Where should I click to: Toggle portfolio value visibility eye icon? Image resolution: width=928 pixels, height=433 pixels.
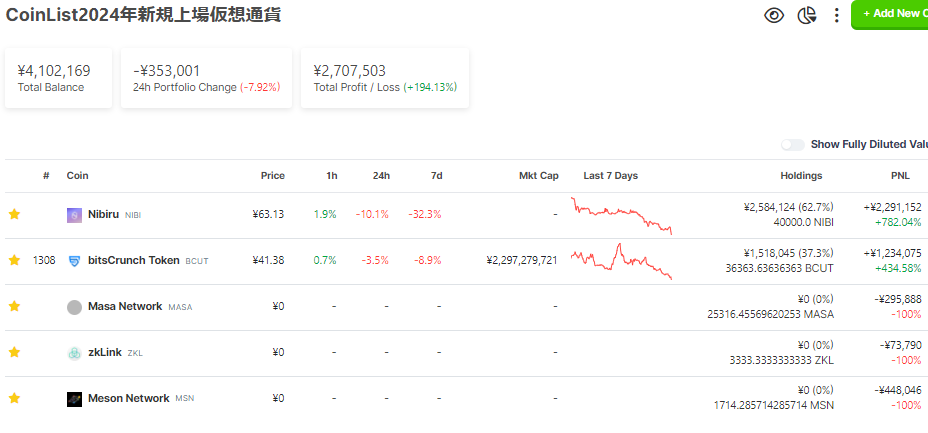pos(774,15)
